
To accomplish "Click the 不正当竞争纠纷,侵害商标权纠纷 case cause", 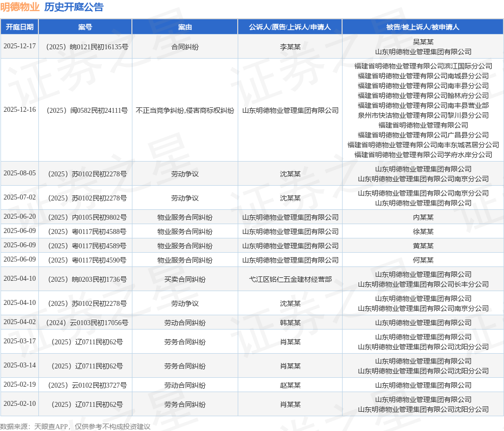I will click(185, 110).
